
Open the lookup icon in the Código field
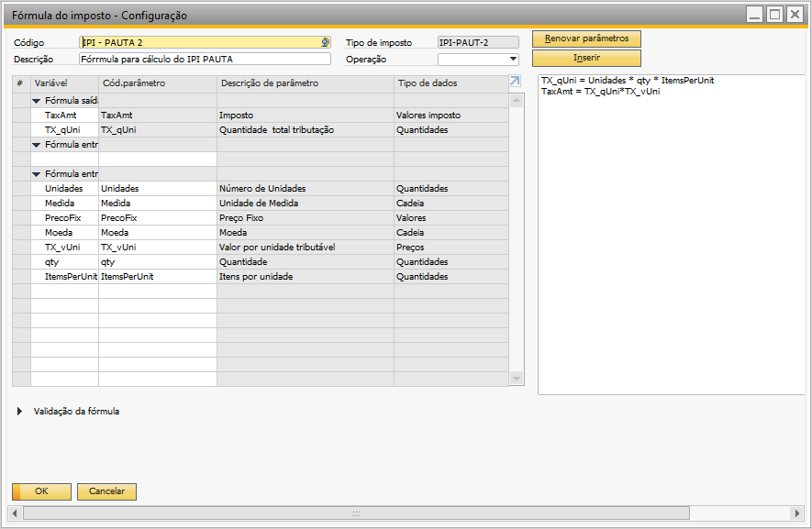[325, 42]
